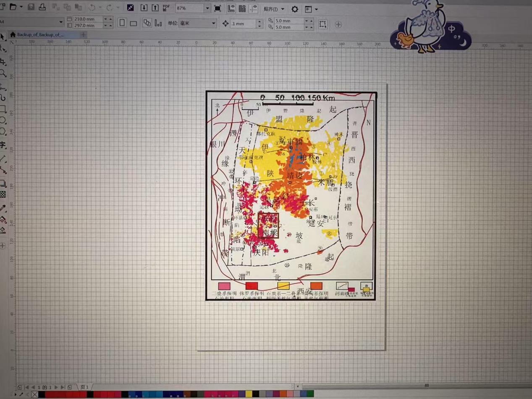Switch to Backup_of_Backup_of document tab
The width and height of the screenshot is (532, 399).
[x=40, y=34]
